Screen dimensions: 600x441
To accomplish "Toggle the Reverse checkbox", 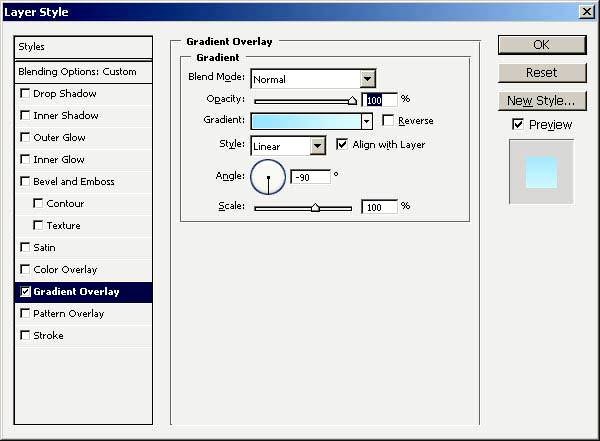I will pyautogui.click(x=388, y=120).
